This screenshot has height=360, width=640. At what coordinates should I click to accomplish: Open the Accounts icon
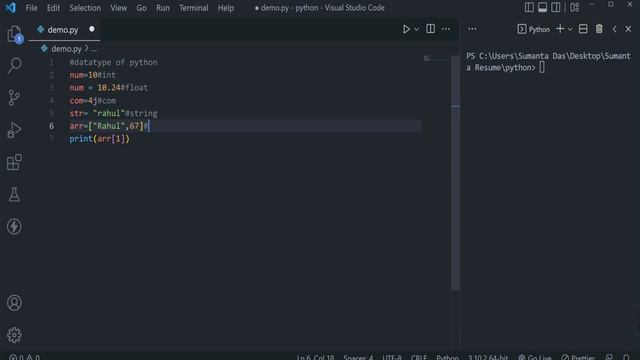[x=14, y=303]
